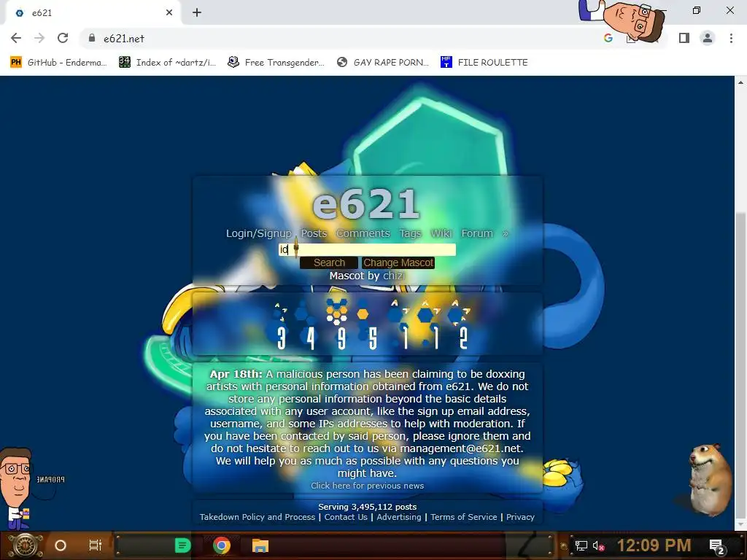Open the clock showing 12:09 PM
This screenshot has width=747, height=560.
(x=654, y=545)
